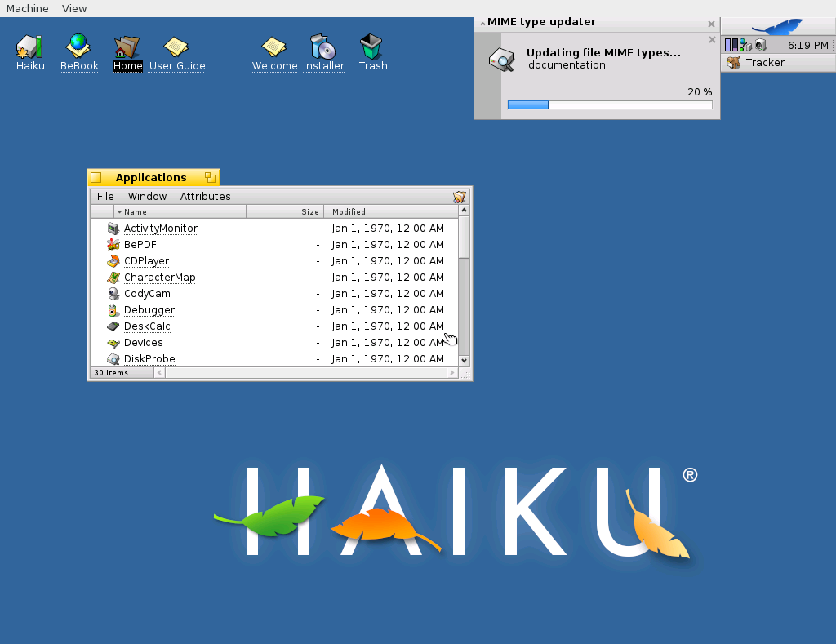The width and height of the screenshot is (836, 644).
Task: Click the Applications window zoom box
Action: coord(210,177)
